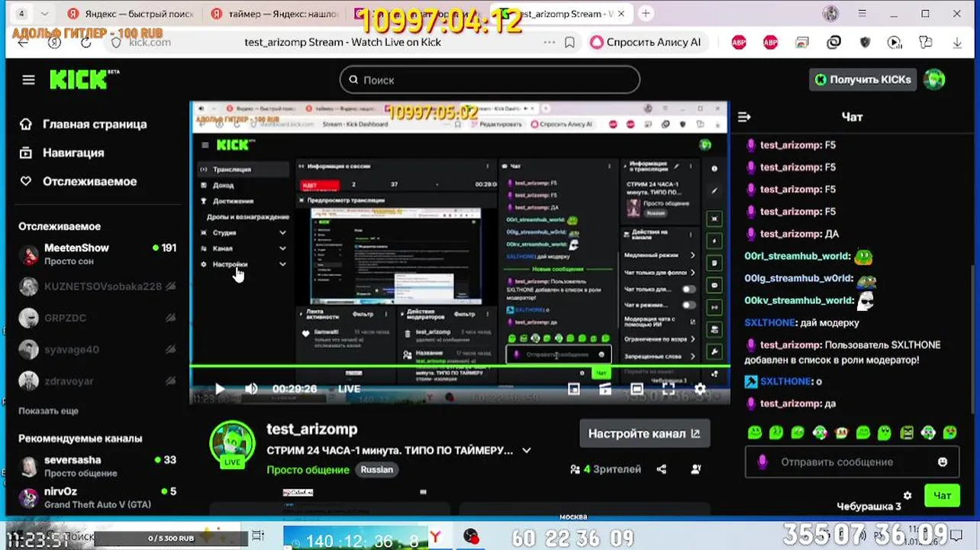980x550 pixels.
Task: Switch to theater mode icon
Action: pyautogui.click(x=637, y=389)
